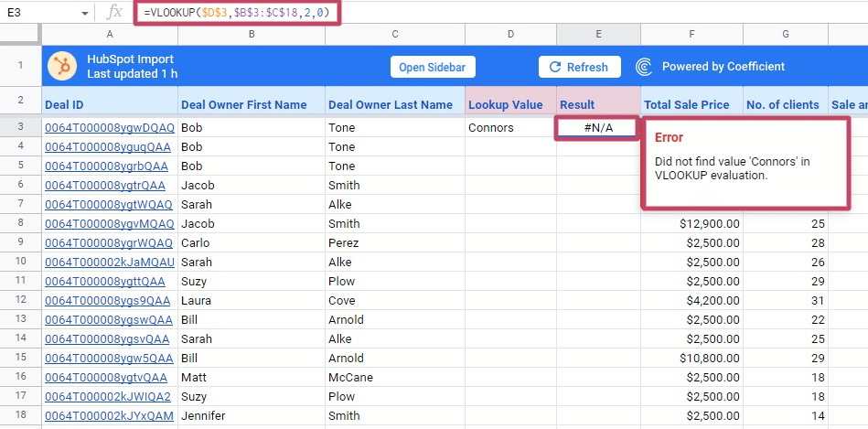Open Deal ID link 0064T000002kJYxQAM

tap(108, 416)
